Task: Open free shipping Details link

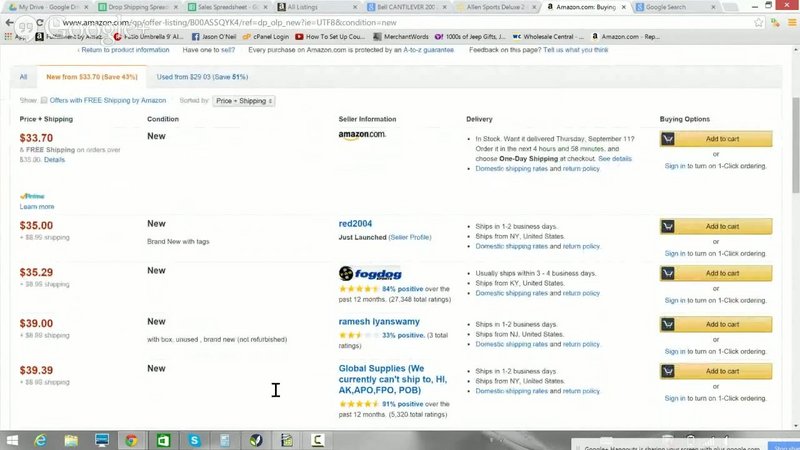Action: tap(54, 160)
